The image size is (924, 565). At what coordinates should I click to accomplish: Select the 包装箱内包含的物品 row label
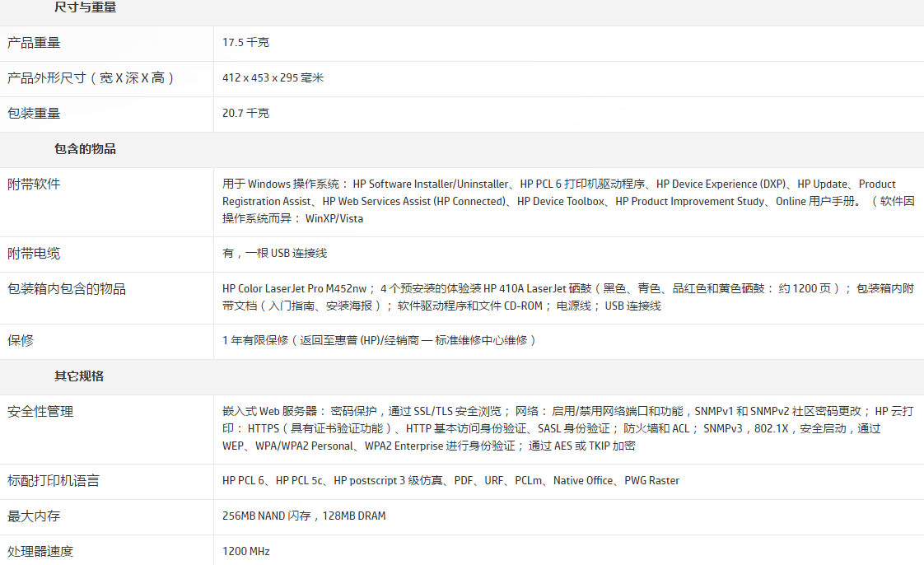click(x=67, y=289)
